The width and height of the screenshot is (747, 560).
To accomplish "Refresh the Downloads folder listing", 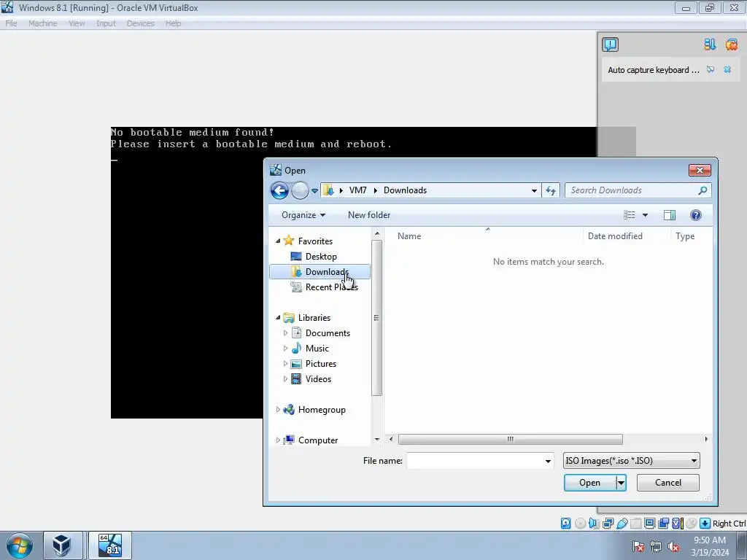I will click(551, 190).
